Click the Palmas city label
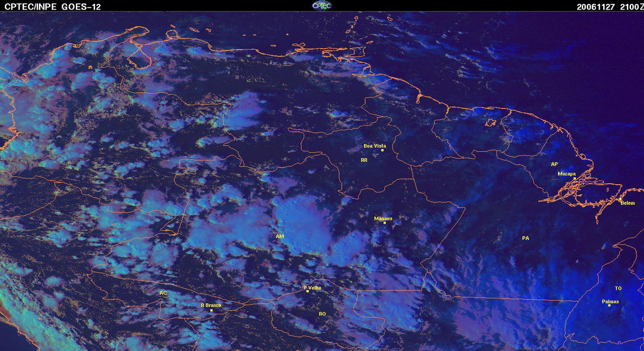 click(x=610, y=301)
